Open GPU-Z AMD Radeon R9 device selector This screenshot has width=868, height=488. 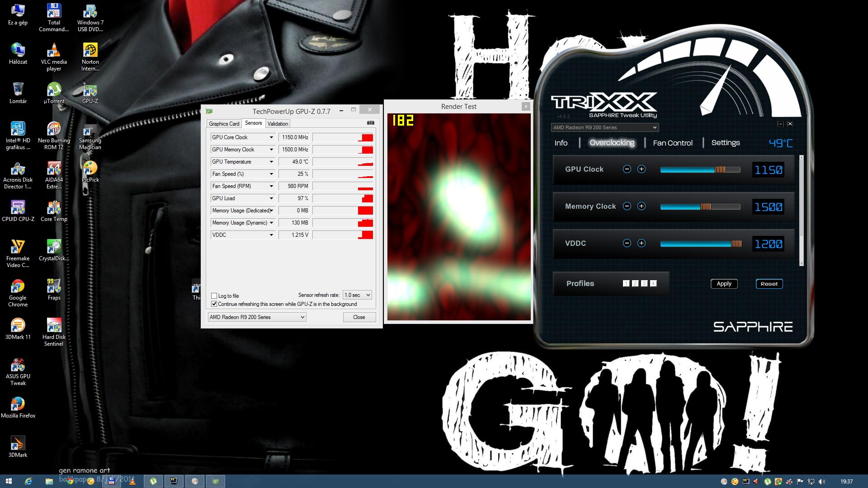(x=257, y=317)
